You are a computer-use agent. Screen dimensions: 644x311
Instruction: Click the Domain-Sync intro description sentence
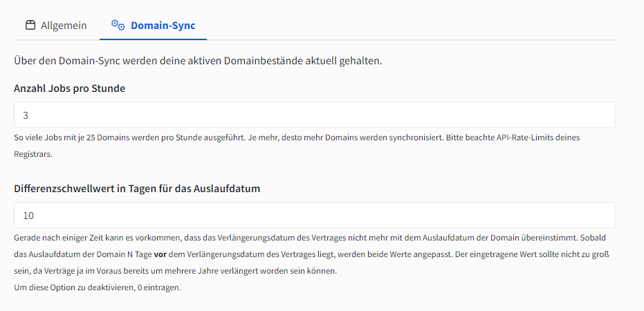[198, 61]
